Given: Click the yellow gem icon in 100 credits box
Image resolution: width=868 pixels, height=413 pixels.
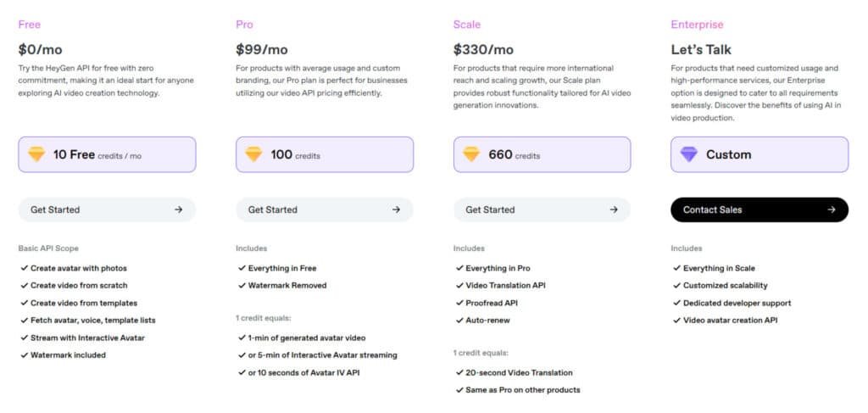Looking at the screenshot, I should point(253,154).
